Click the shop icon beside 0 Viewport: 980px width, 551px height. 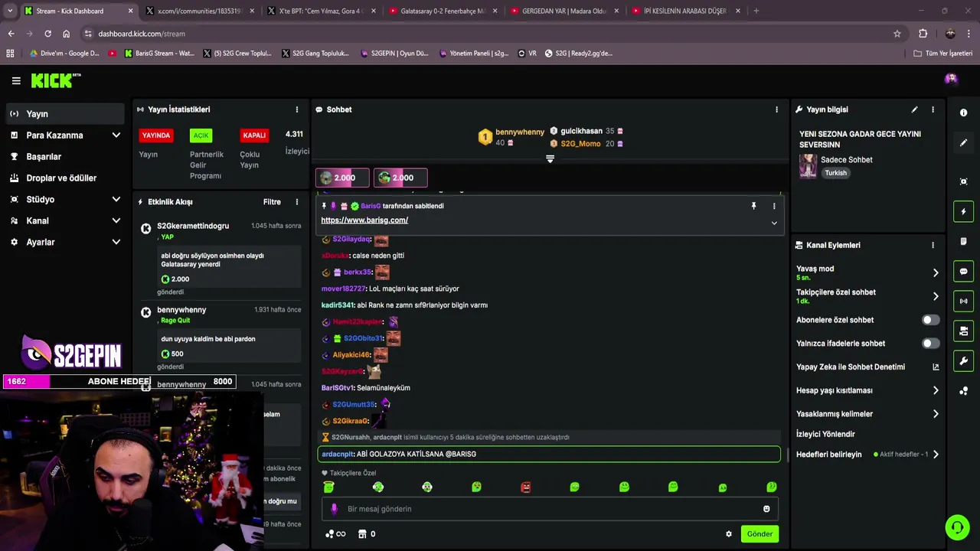[361, 534]
